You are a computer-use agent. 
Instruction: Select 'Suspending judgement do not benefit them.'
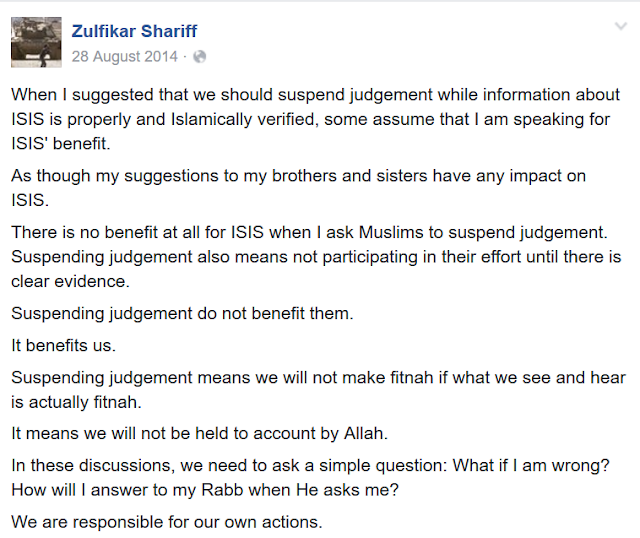pyautogui.click(x=182, y=314)
